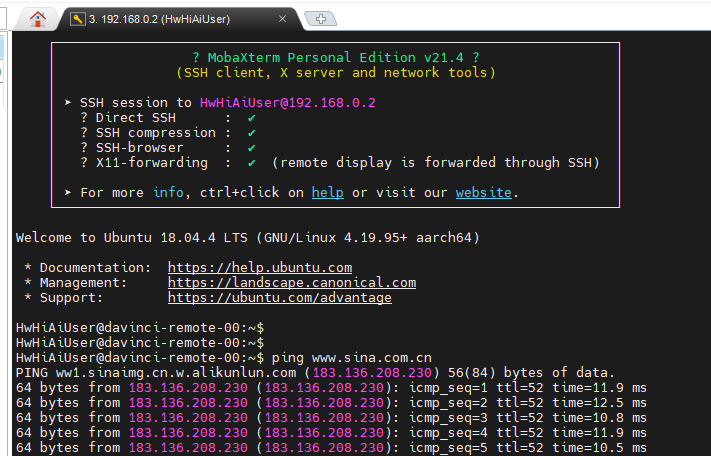Click the last ping output line icmp_seq=5

(x=330, y=447)
